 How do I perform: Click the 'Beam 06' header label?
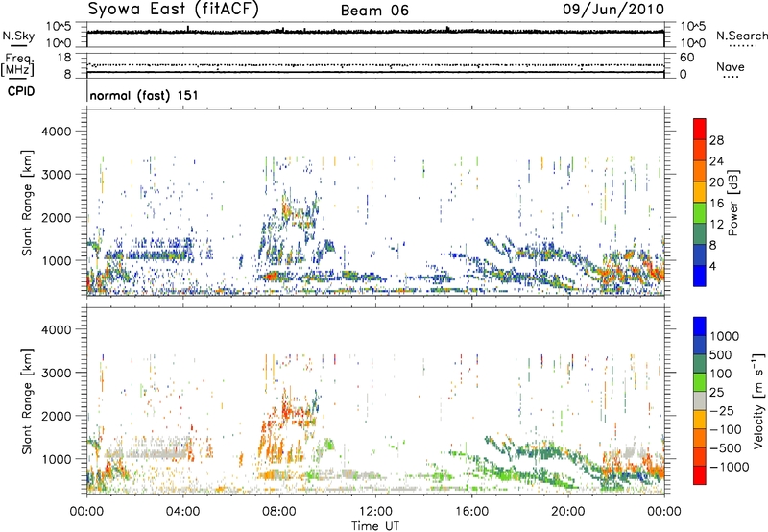(374, 11)
